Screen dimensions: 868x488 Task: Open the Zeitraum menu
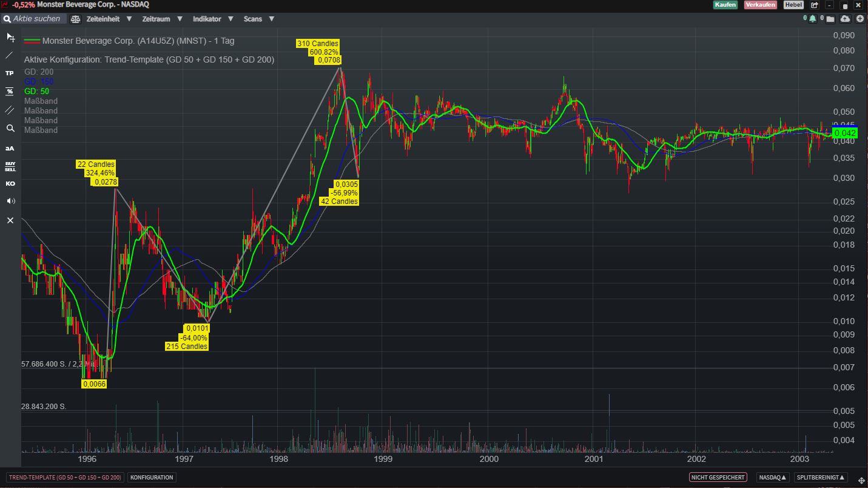161,19
